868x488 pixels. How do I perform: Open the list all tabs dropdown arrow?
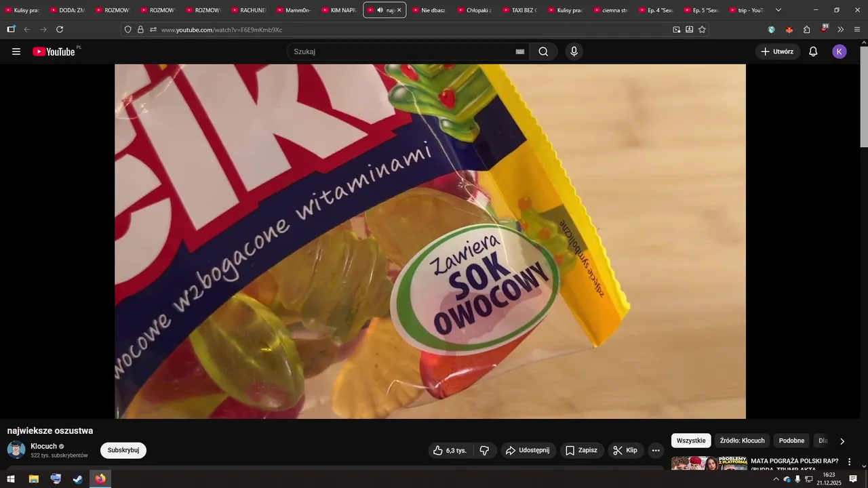point(778,10)
